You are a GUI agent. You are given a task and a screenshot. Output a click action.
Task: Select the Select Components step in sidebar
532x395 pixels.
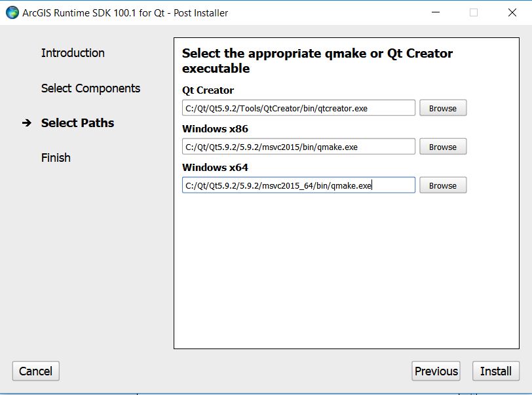tap(90, 88)
